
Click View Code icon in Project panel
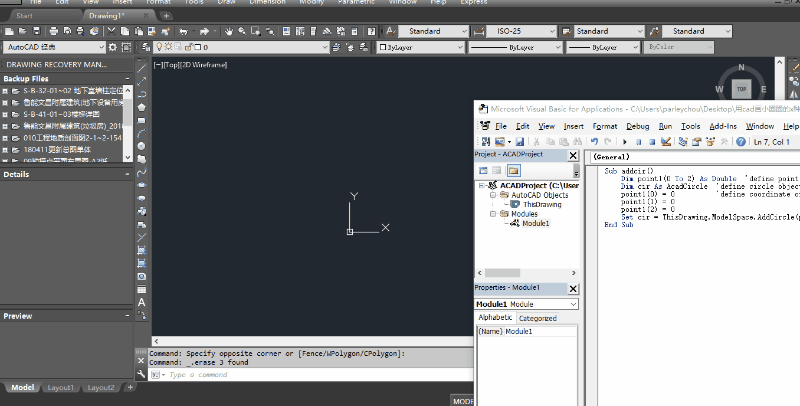(x=483, y=170)
